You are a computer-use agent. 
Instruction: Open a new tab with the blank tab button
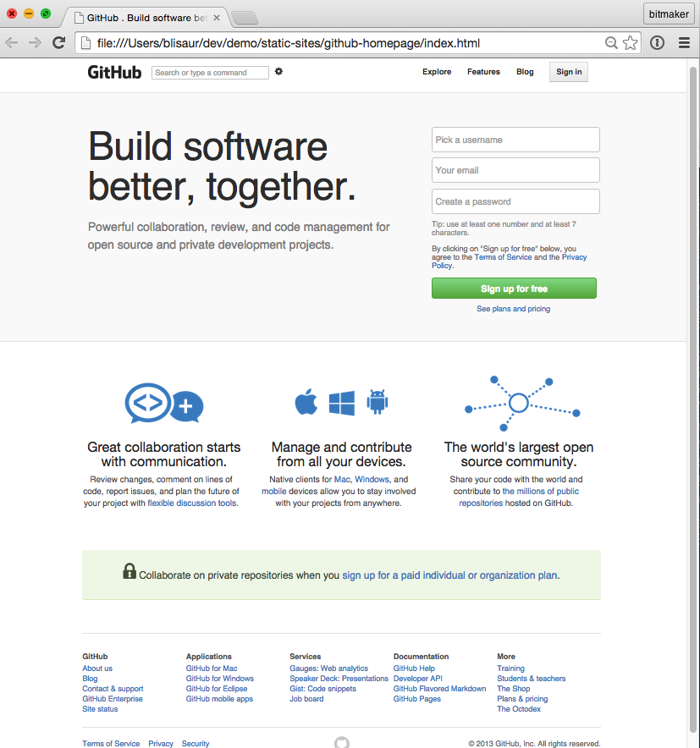pos(245,18)
